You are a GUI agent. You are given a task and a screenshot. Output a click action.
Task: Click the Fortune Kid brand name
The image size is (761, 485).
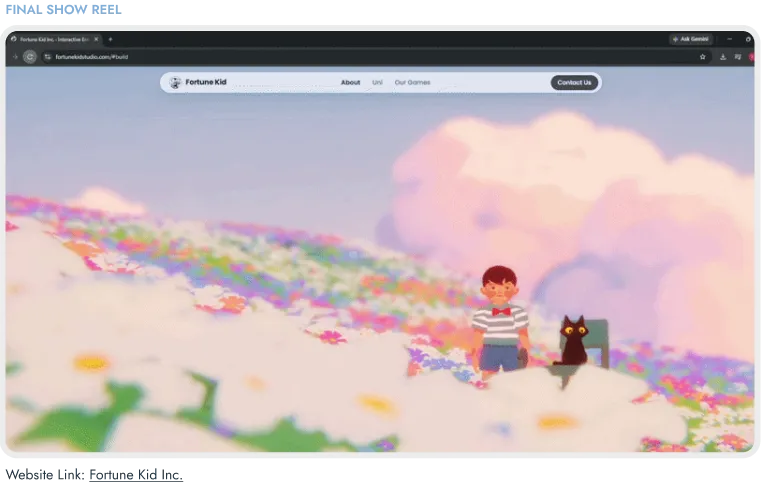point(206,82)
